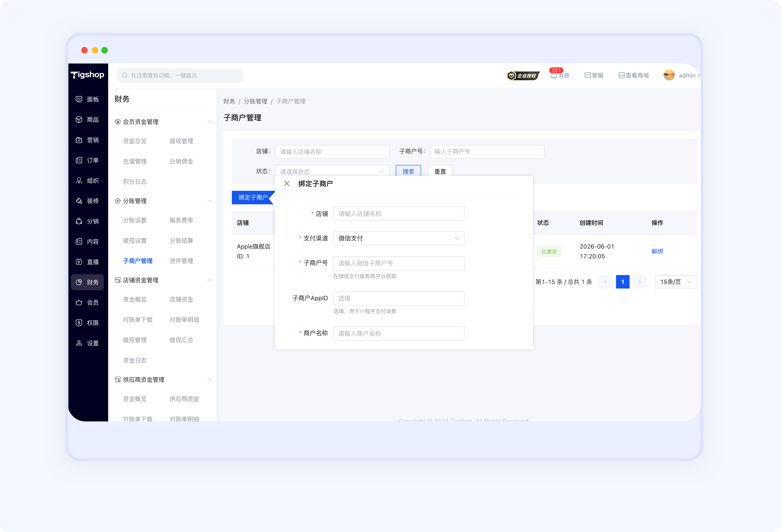Click the 重置 reset button
The height and width of the screenshot is (532, 781).
coord(440,171)
